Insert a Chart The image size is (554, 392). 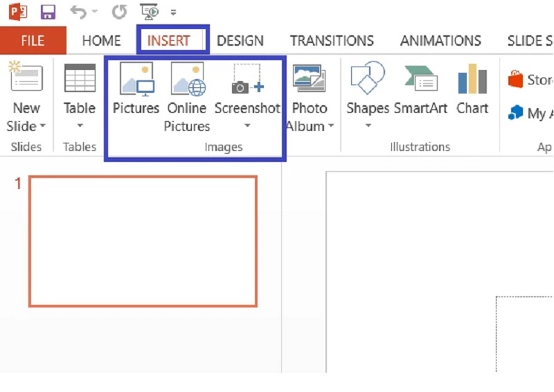472,89
